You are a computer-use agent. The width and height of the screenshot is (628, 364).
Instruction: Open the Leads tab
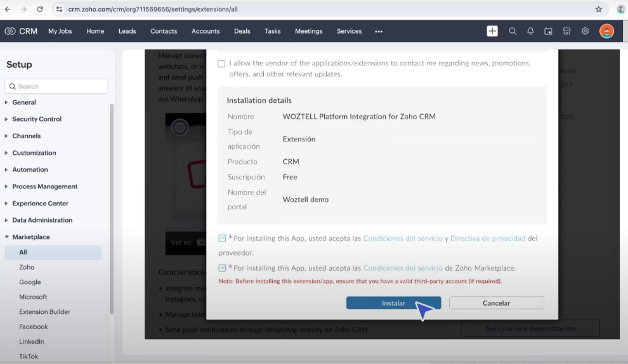click(128, 31)
